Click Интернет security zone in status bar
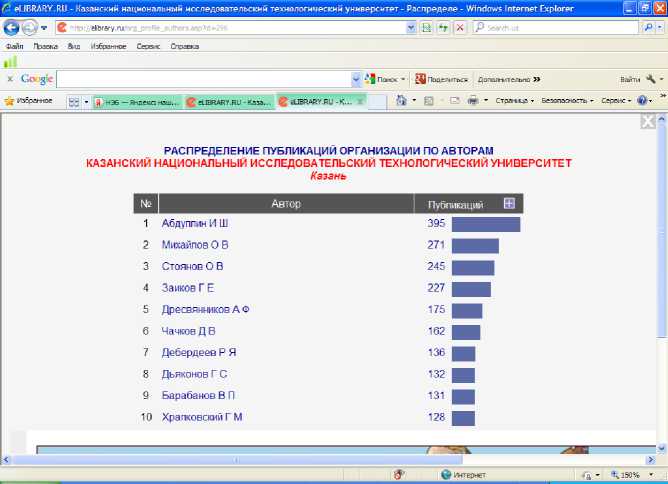The image size is (668, 484). [464, 475]
